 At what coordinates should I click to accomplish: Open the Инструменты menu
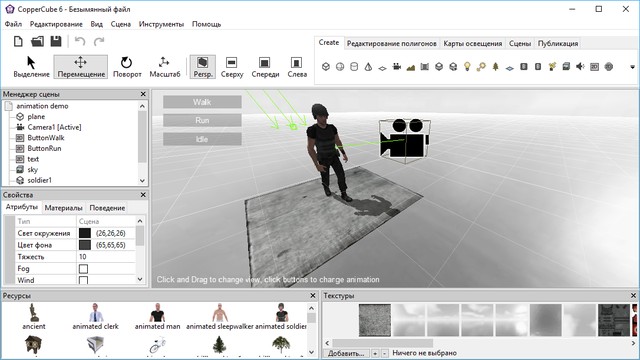pos(161,24)
